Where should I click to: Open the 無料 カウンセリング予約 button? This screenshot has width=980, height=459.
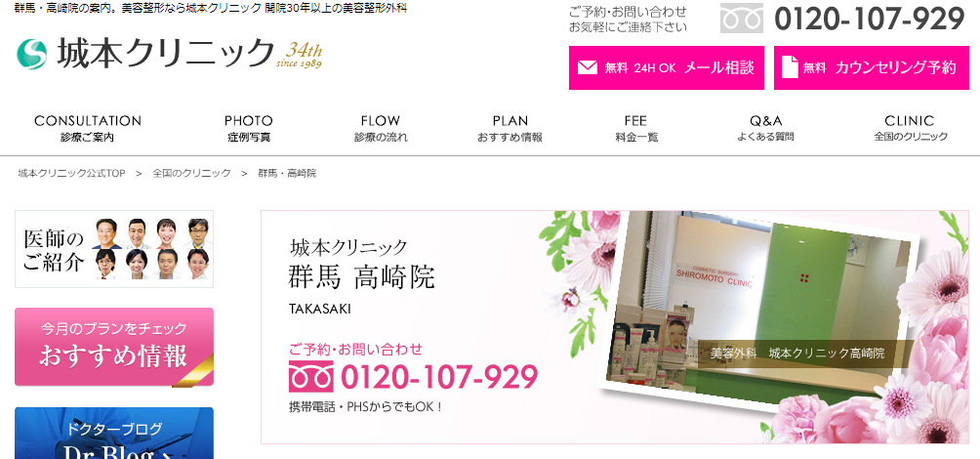pyautogui.click(x=872, y=67)
